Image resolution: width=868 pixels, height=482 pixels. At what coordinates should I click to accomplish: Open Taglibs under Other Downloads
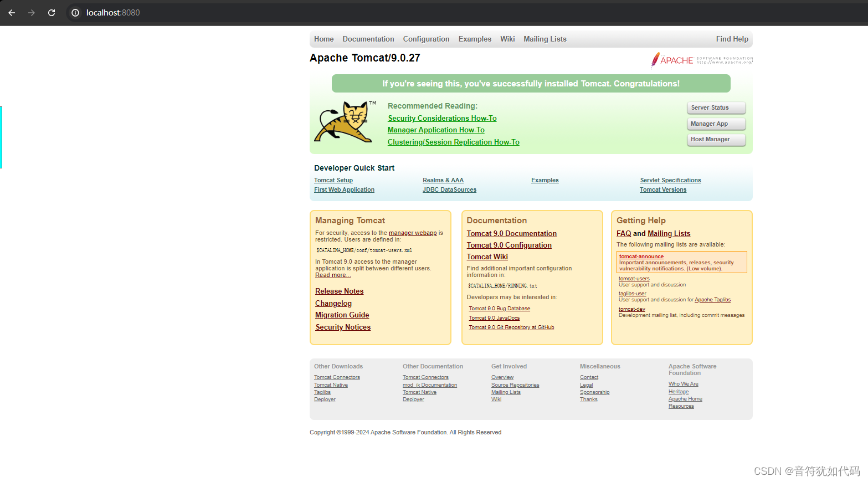click(322, 392)
